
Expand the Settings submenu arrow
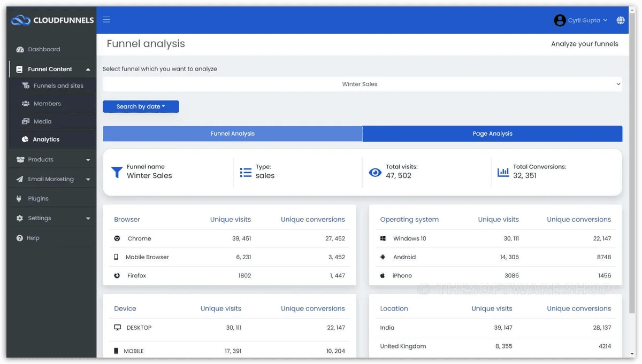point(88,219)
